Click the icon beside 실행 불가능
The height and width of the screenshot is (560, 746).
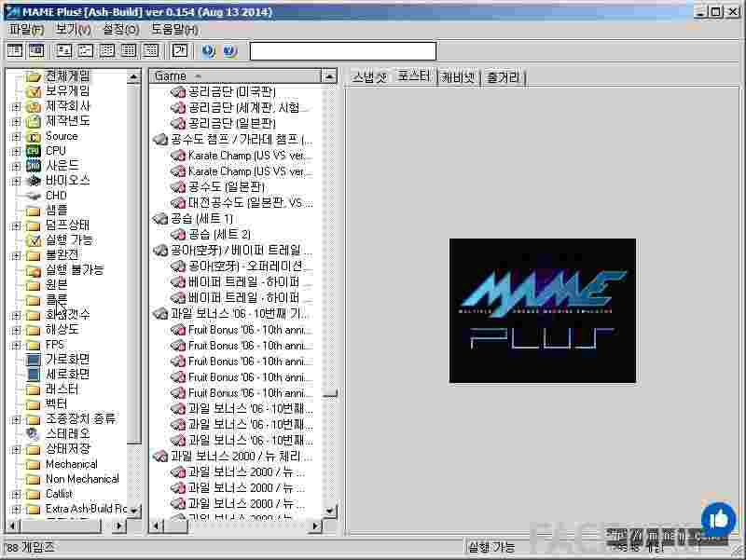34,270
